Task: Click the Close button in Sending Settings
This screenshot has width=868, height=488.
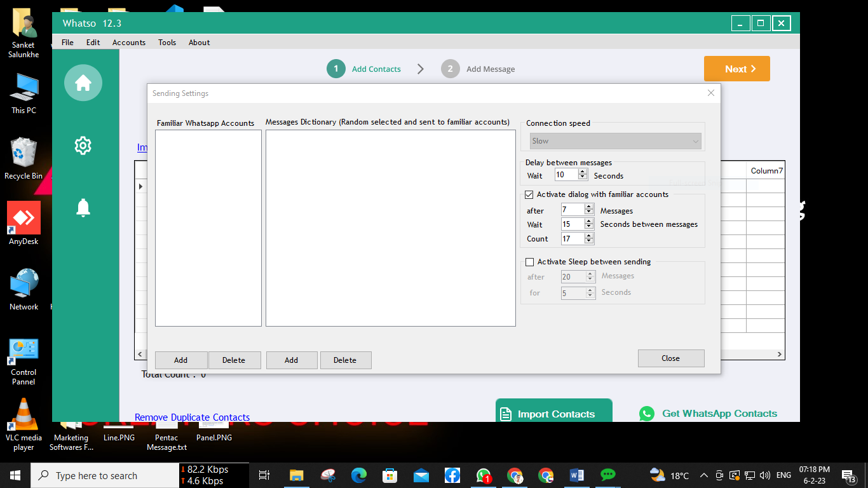Action: [x=670, y=358]
